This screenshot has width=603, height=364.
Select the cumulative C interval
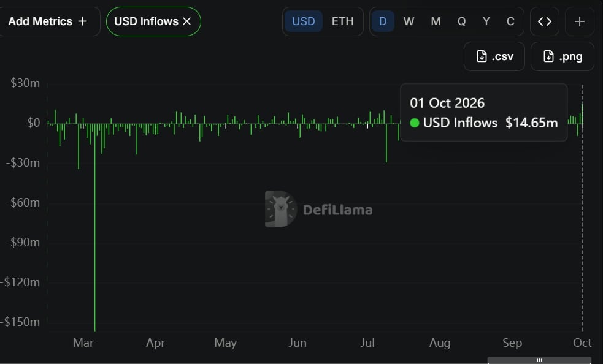click(x=510, y=21)
